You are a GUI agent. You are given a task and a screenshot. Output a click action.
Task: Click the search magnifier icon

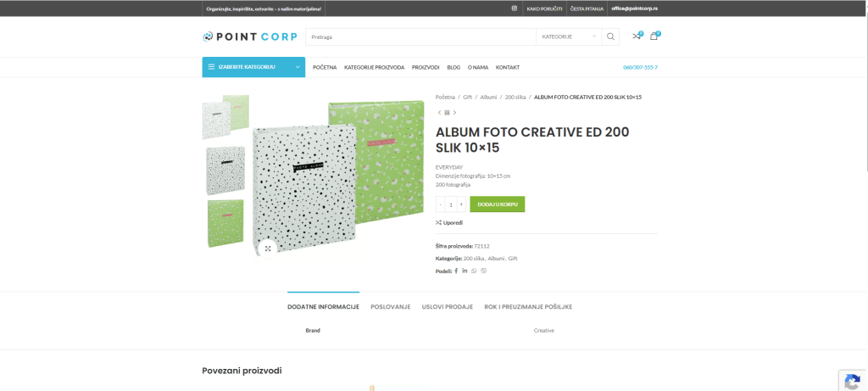(x=610, y=36)
